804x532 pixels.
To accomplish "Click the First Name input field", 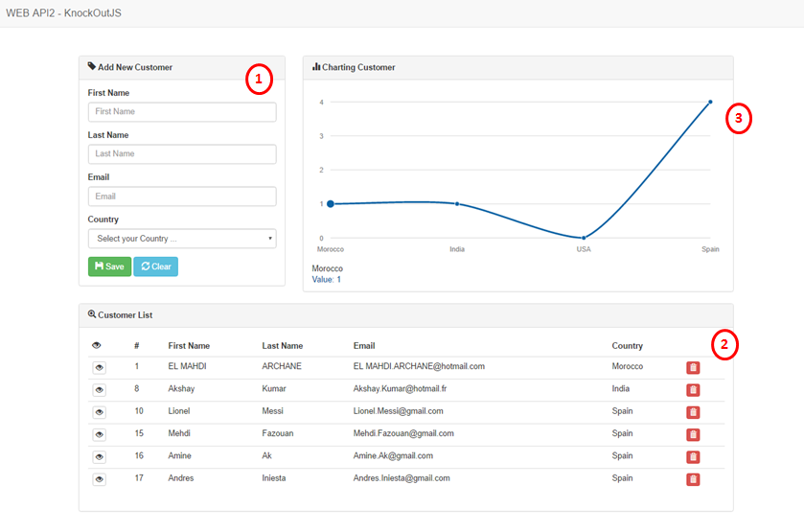I will pos(182,112).
